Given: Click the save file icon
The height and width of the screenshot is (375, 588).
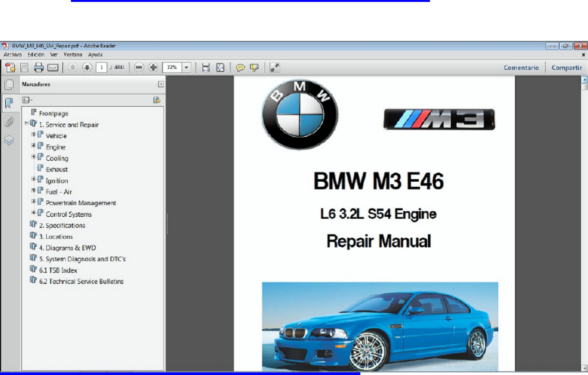Looking at the screenshot, I should point(25,67).
